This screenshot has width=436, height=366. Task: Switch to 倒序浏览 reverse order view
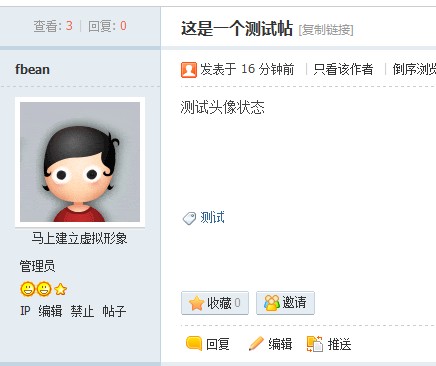click(x=414, y=69)
